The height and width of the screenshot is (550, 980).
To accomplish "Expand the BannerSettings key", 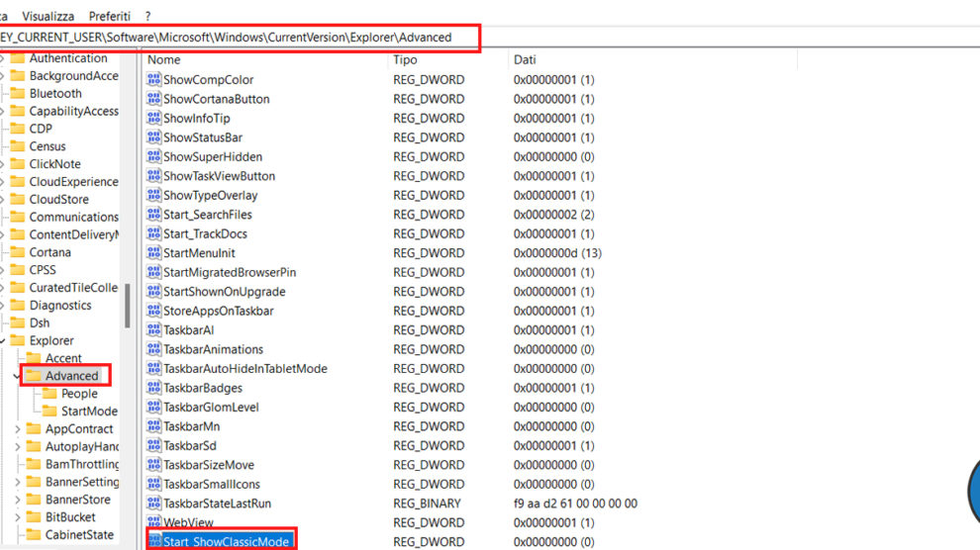I will coord(18,482).
